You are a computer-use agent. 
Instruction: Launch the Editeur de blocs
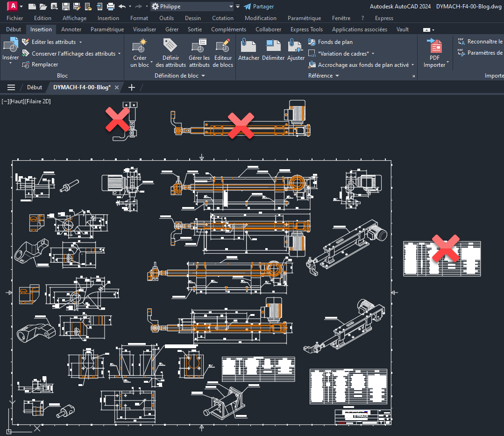(223, 46)
